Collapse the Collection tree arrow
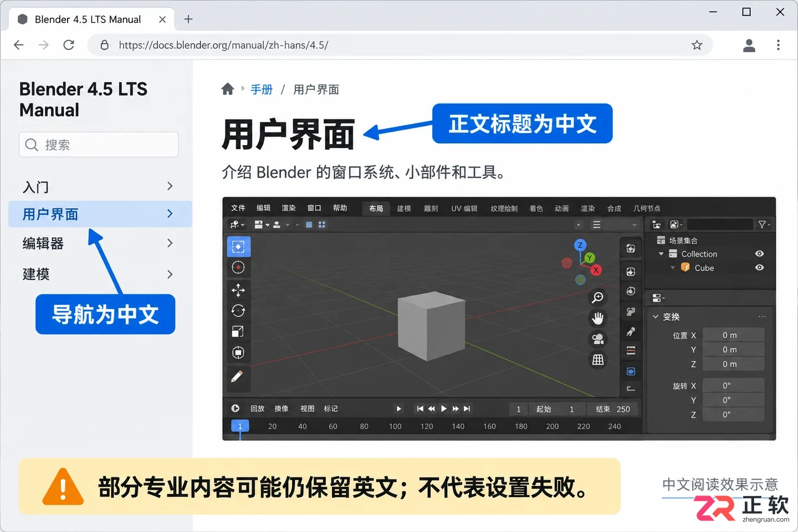This screenshot has width=798, height=532. [661, 254]
